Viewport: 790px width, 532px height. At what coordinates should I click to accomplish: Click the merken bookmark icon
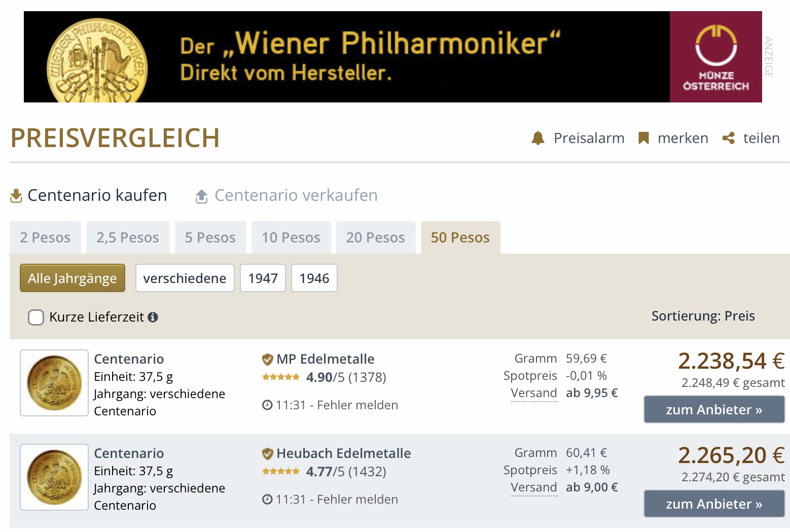[x=643, y=138]
